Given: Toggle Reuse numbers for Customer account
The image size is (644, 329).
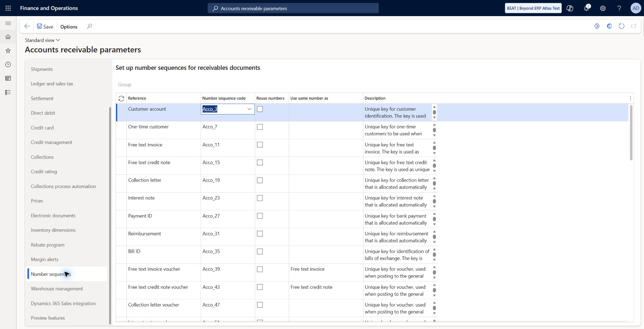Looking at the screenshot, I should coord(260,109).
